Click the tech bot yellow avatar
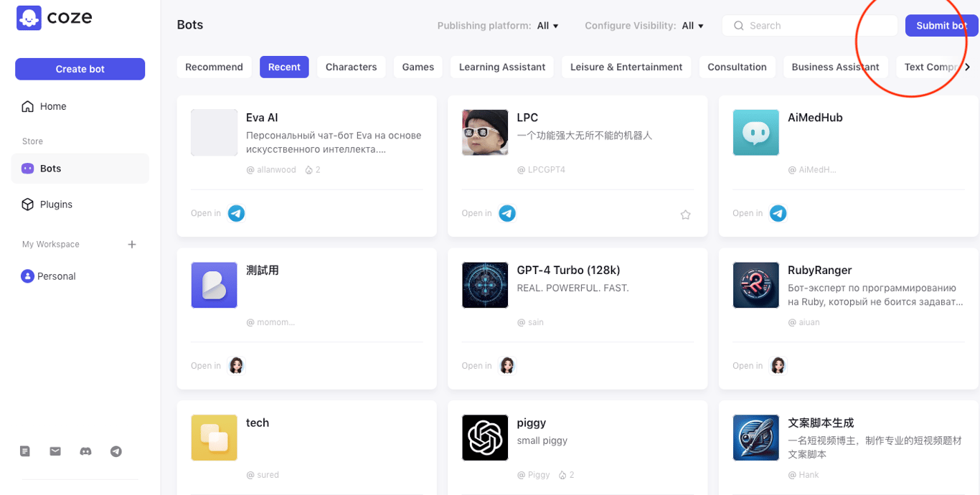Screen dimensions: 980x495 (214, 438)
